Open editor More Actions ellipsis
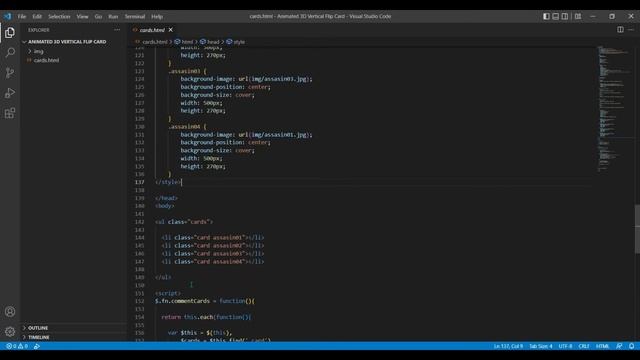This screenshot has width=640, height=360. [x=631, y=29]
